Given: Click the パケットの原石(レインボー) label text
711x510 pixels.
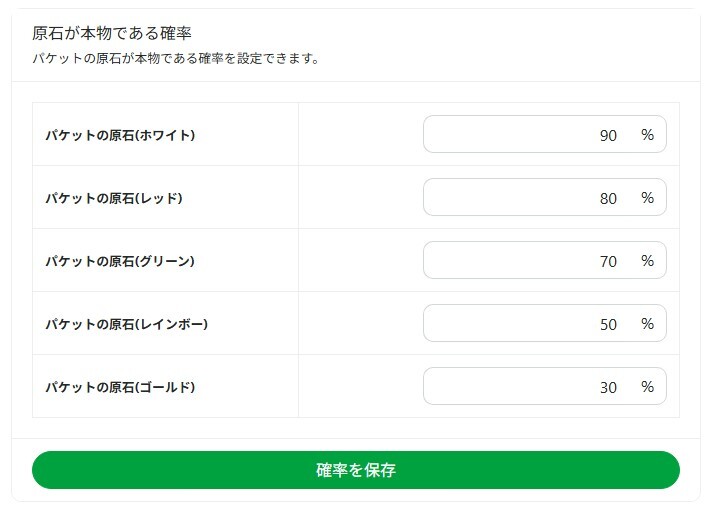Looking at the screenshot, I should coord(126,324).
